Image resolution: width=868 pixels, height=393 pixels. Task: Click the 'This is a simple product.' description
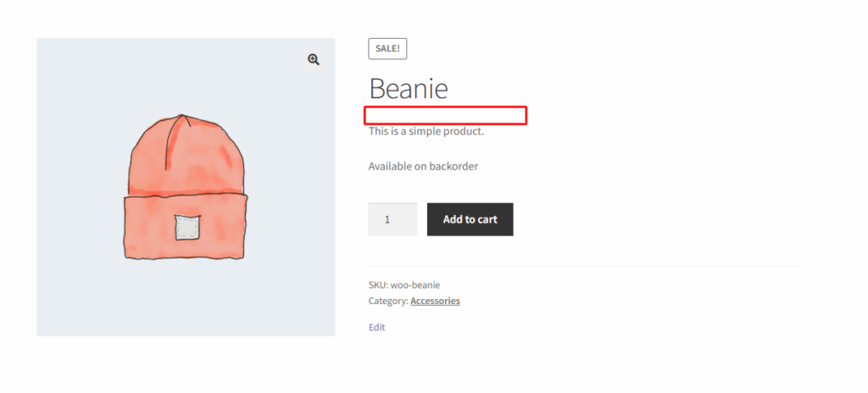426,132
